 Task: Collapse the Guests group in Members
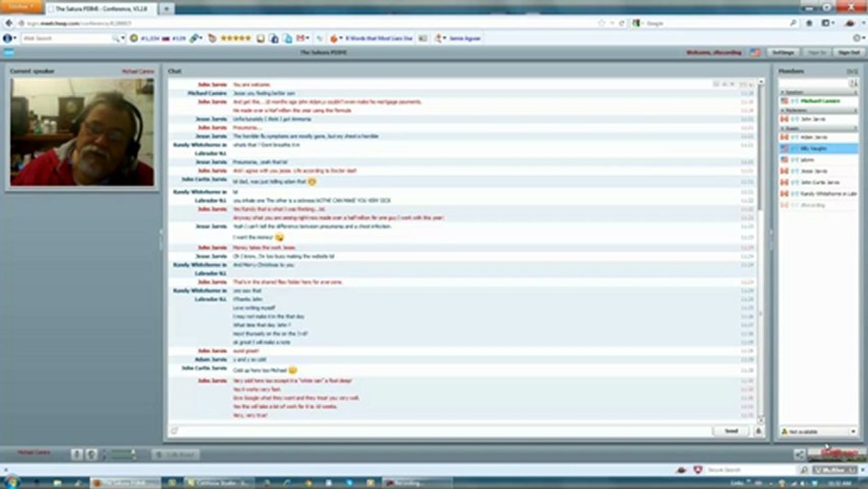[782, 128]
